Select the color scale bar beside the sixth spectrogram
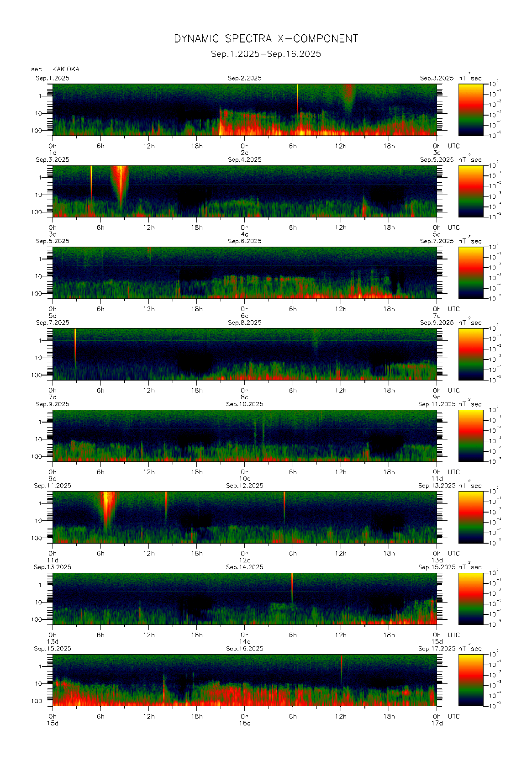 [x=470, y=517]
